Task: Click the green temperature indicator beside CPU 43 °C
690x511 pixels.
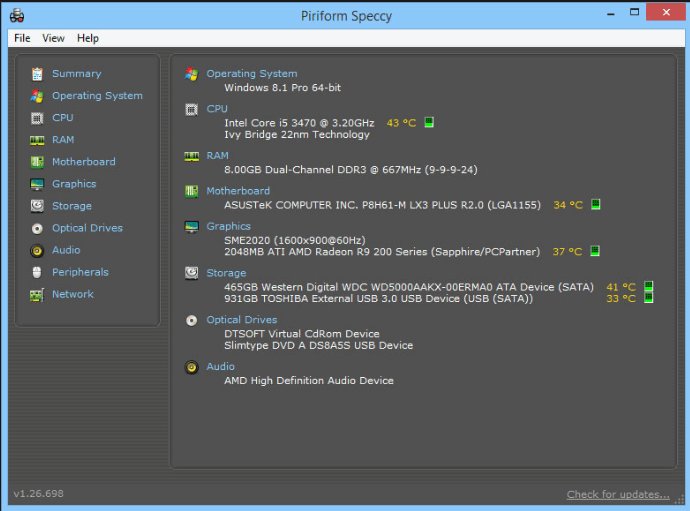Action: point(429,122)
